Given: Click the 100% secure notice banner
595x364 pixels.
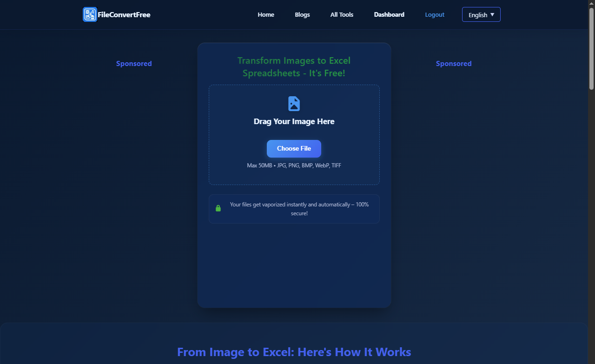Looking at the screenshot, I should 294,208.
